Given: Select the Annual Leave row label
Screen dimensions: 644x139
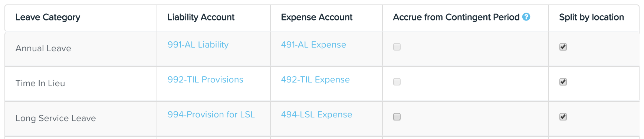Looking at the screenshot, I should point(43,48).
